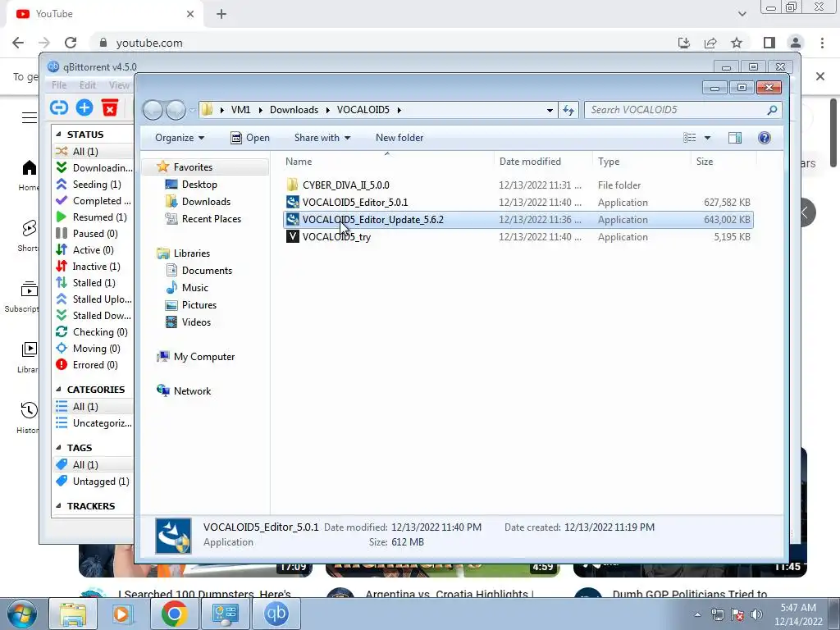Filter by Checking (0) status
This screenshot has height=630, width=840.
coord(94,332)
